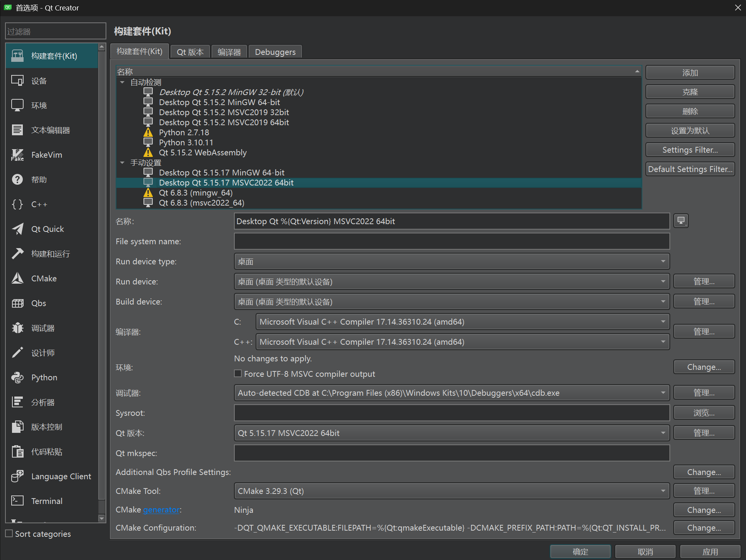Image resolution: width=746 pixels, height=560 pixels.
Task: Click warning icon beside Qt 6.8.3 (mingw_64)
Action: tap(148, 193)
